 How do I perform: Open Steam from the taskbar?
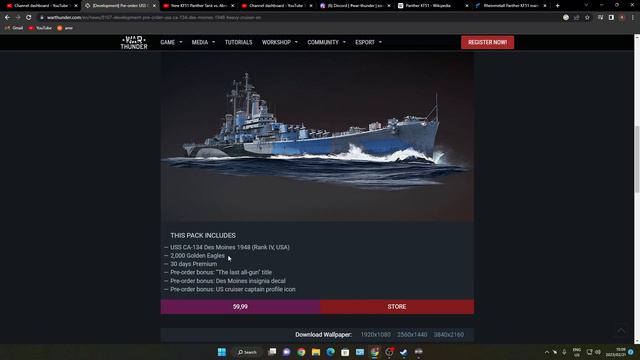[404, 352]
